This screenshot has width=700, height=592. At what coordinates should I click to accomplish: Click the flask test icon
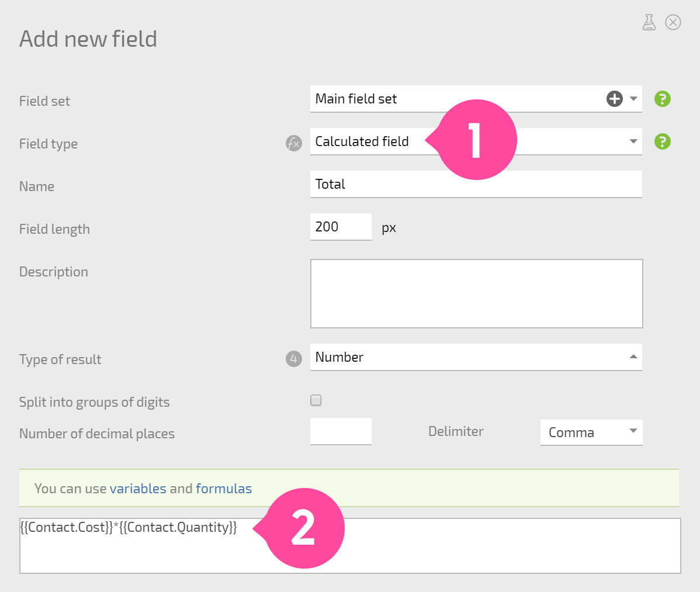[649, 22]
